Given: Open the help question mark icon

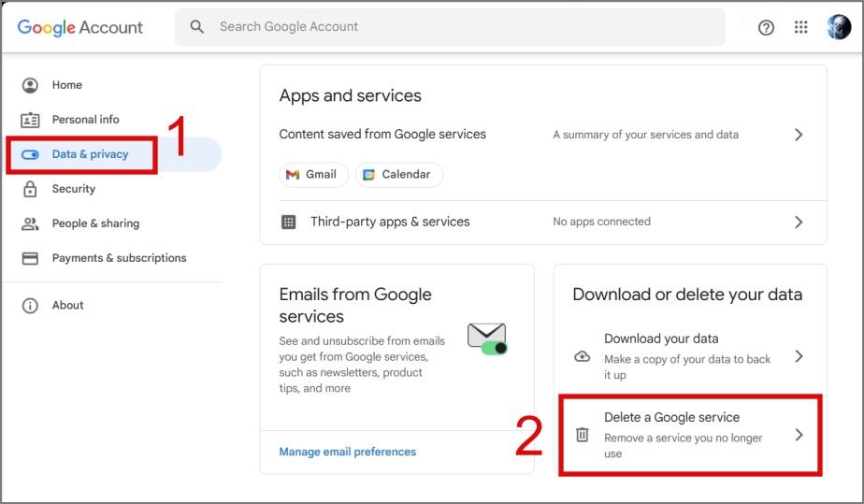Looking at the screenshot, I should tap(766, 27).
